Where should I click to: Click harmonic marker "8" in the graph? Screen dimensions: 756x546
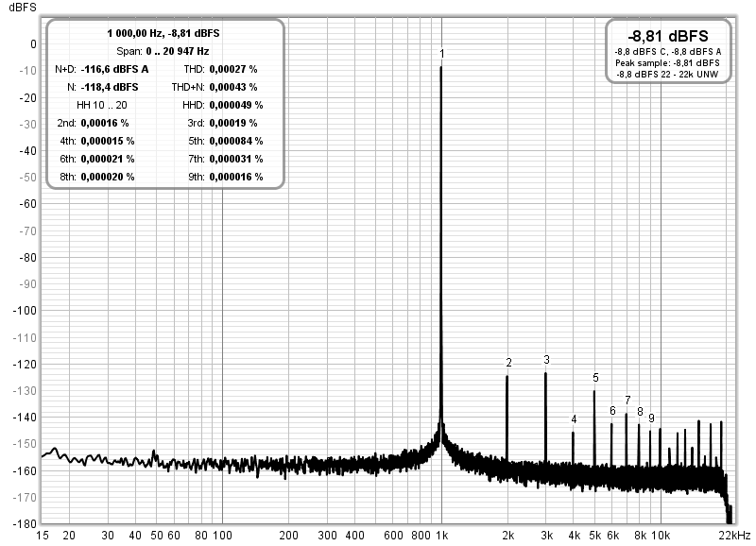tap(640, 412)
